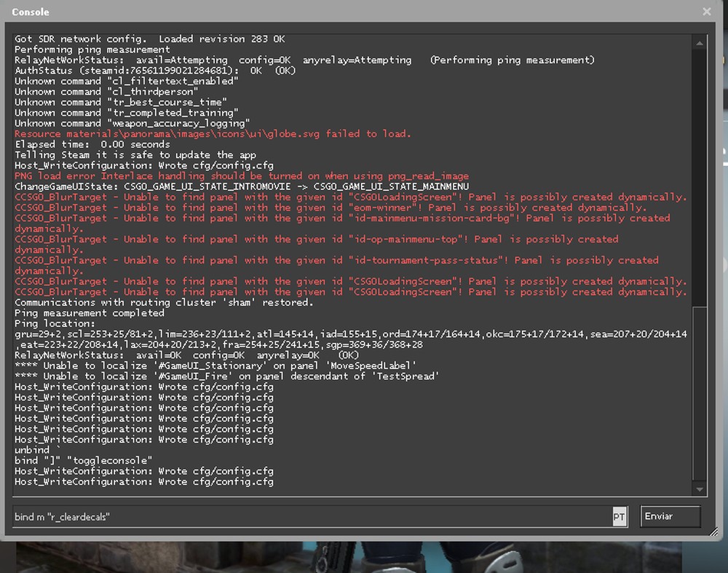Click the scrollbar down arrow
Screen dimensions: 728x573
[x=701, y=489]
